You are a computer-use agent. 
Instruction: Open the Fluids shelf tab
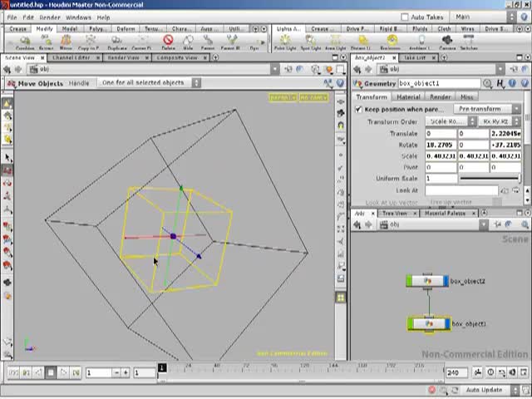point(420,29)
